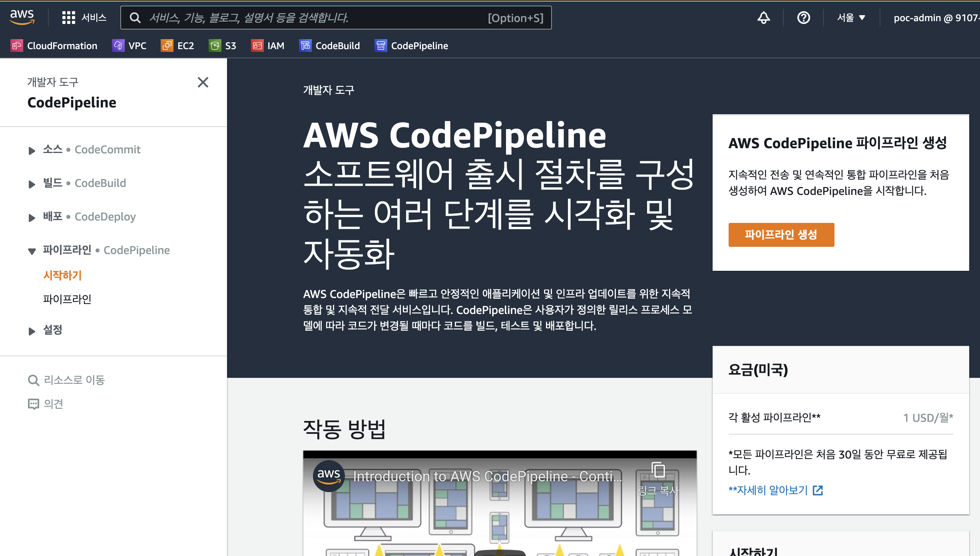The height and width of the screenshot is (556, 980).
Task: Collapse the 파이프라인 CodePipeline section
Action: click(32, 251)
